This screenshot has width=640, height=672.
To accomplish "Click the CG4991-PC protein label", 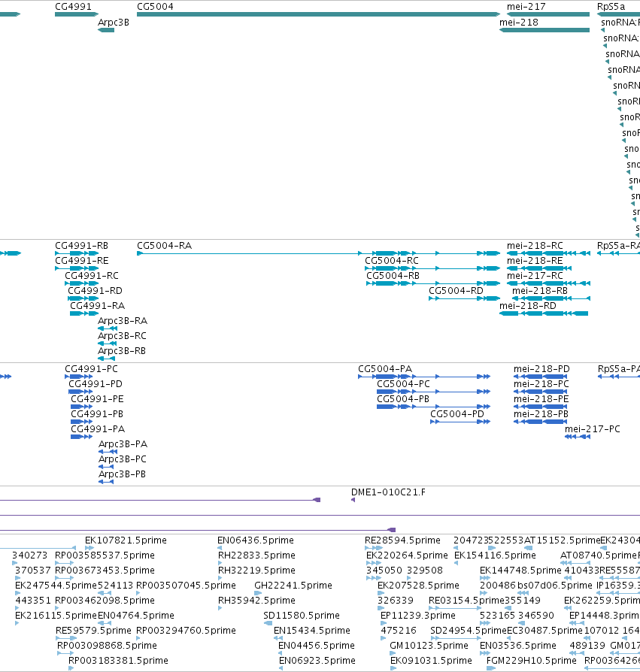I will point(91,368).
